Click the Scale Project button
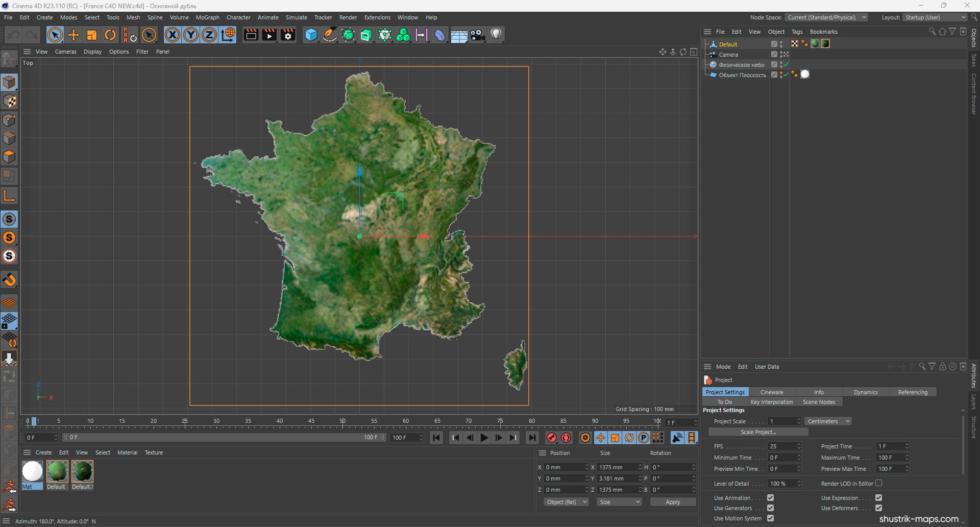 (758, 432)
